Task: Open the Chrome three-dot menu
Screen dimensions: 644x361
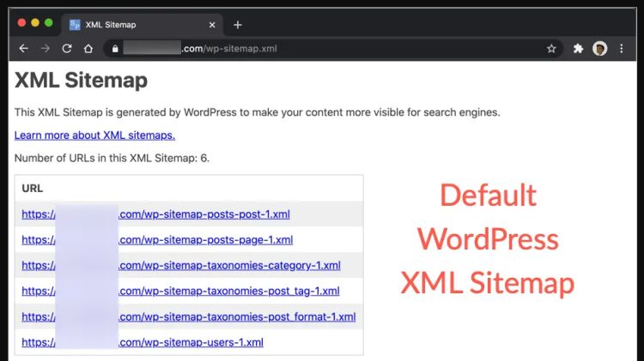Action: click(x=622, y=49)
